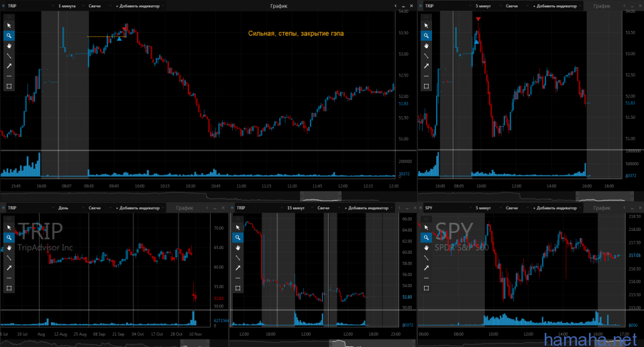Switch to 'График' tab in TRIP daily panel
Image resolution: width=644 pixels, height=347 pixels.
184,208
